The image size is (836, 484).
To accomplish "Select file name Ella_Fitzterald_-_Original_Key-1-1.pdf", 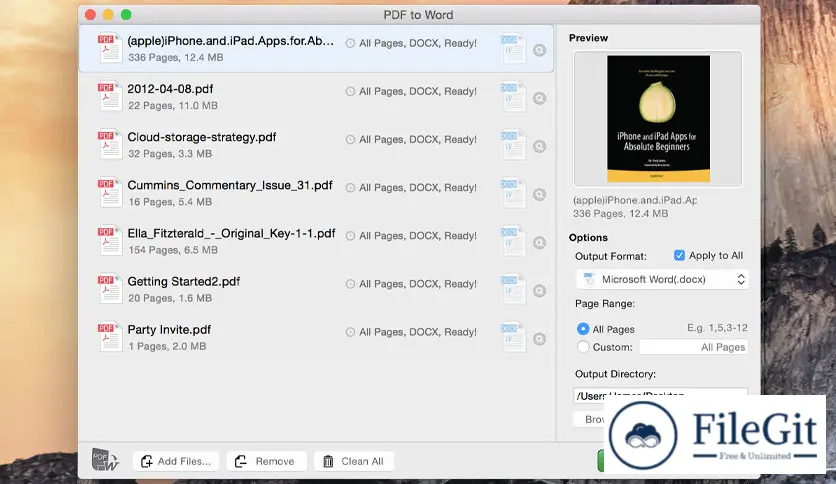I will [x=231, y=233].
